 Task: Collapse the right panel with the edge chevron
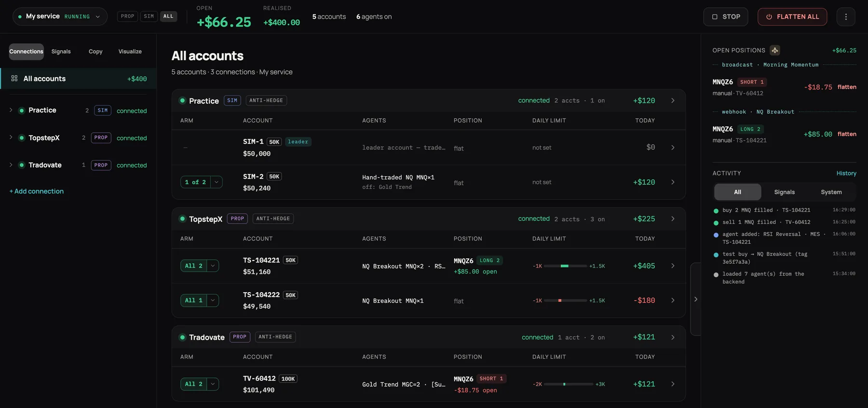[695, 299]
